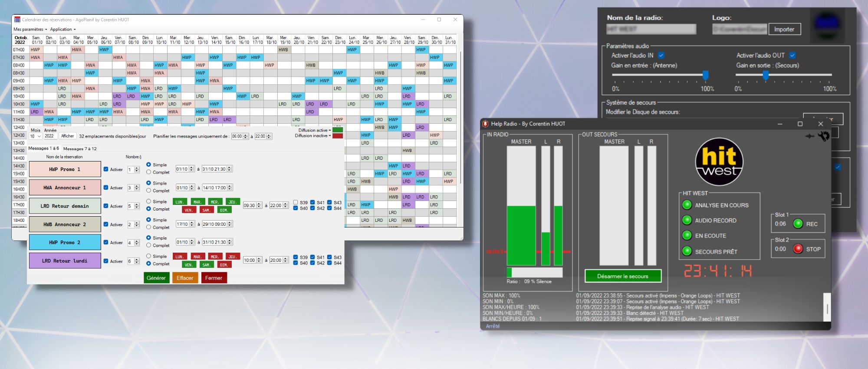Switch to Messages 7 à 12 tab
The height and width of the screenshot is (369, 868).
(80, 149)
